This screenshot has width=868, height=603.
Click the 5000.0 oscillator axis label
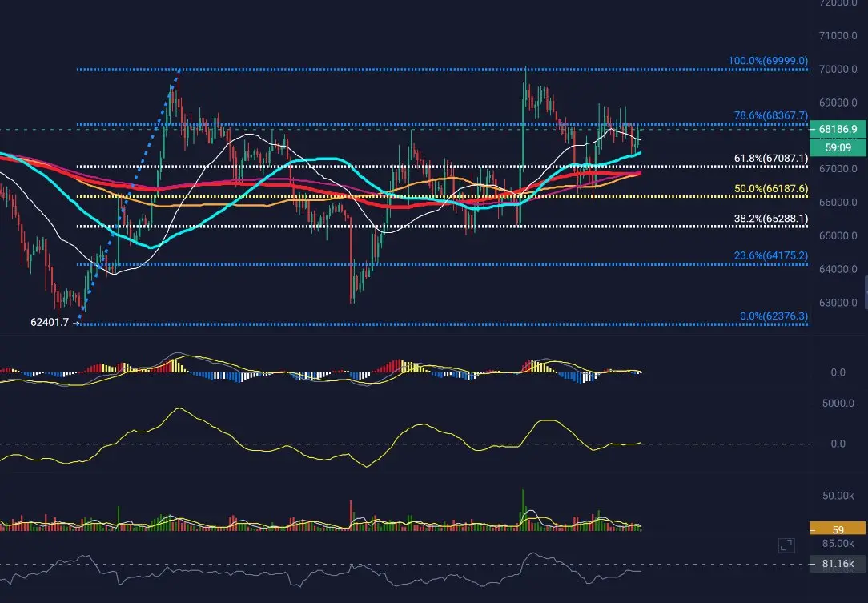click(838, 403)
